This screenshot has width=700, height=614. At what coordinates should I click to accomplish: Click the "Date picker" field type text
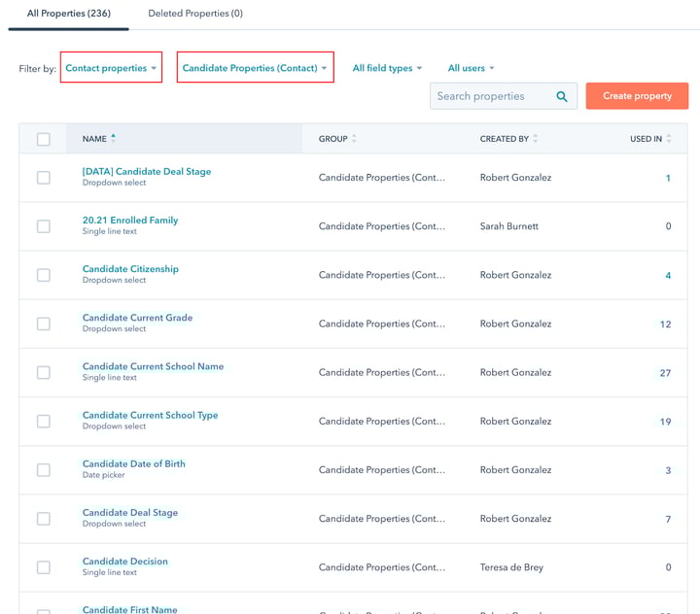104,475
